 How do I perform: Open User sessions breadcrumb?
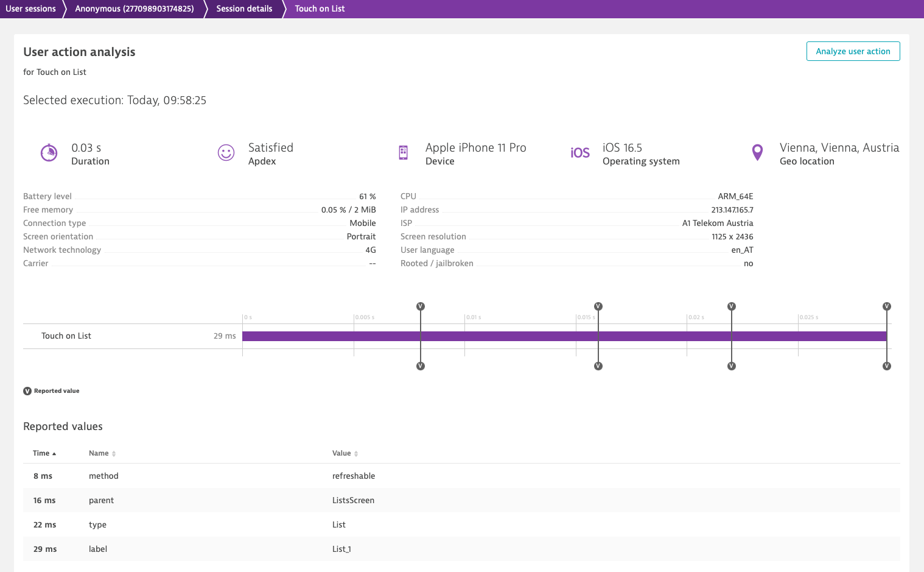pyautogui.click(x=30, y=9)
